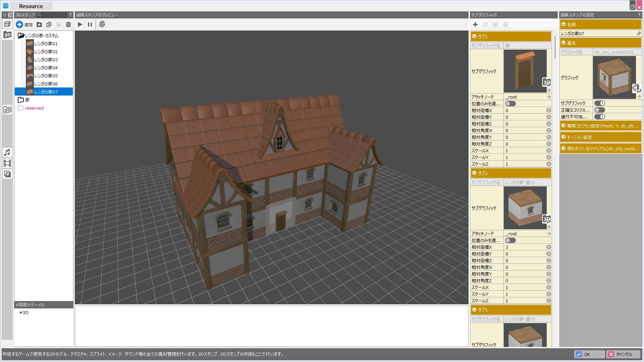Screen dimensions: 644x362
Task: Click the 相対座標X field under サブ2
Action: 525,247
